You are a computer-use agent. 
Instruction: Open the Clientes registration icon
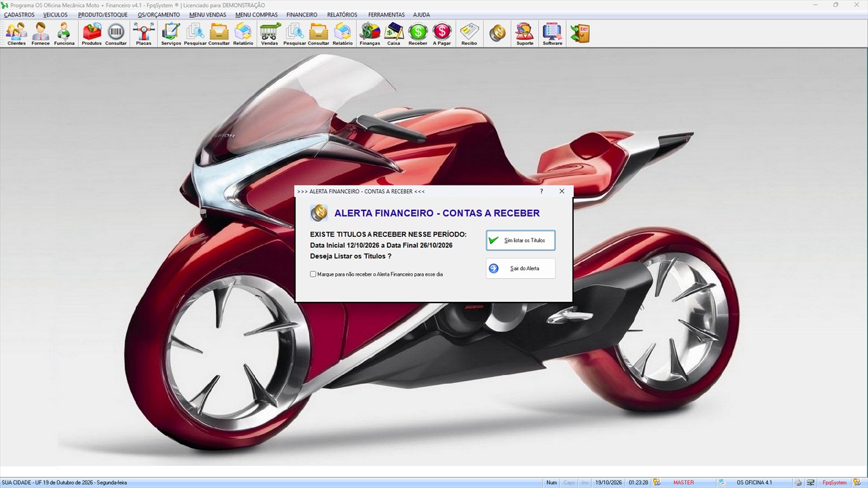[17, 34]
